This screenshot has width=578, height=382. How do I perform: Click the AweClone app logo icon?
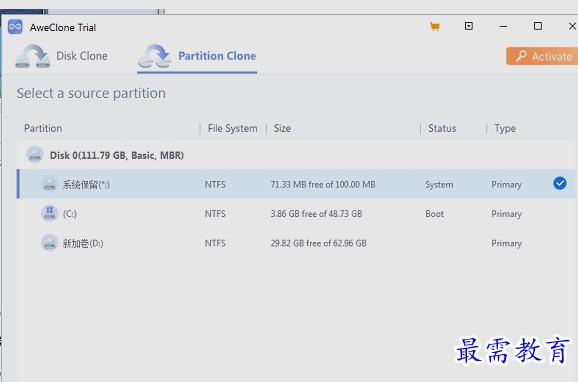(x=15, y=27)
